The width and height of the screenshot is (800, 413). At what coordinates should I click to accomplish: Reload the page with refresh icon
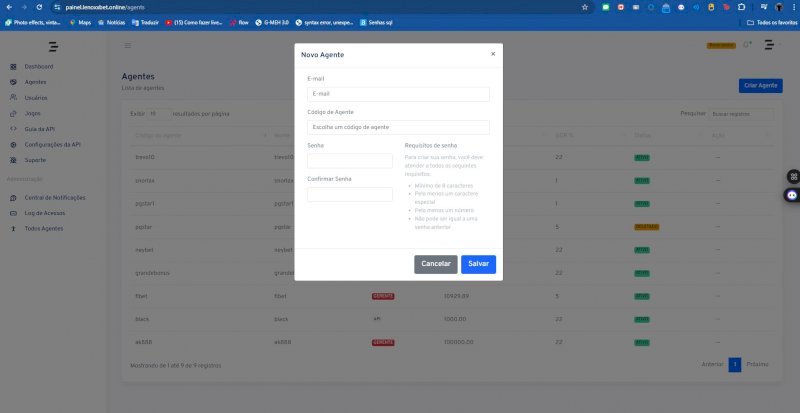pyautogui.click(x=39, y=7)
